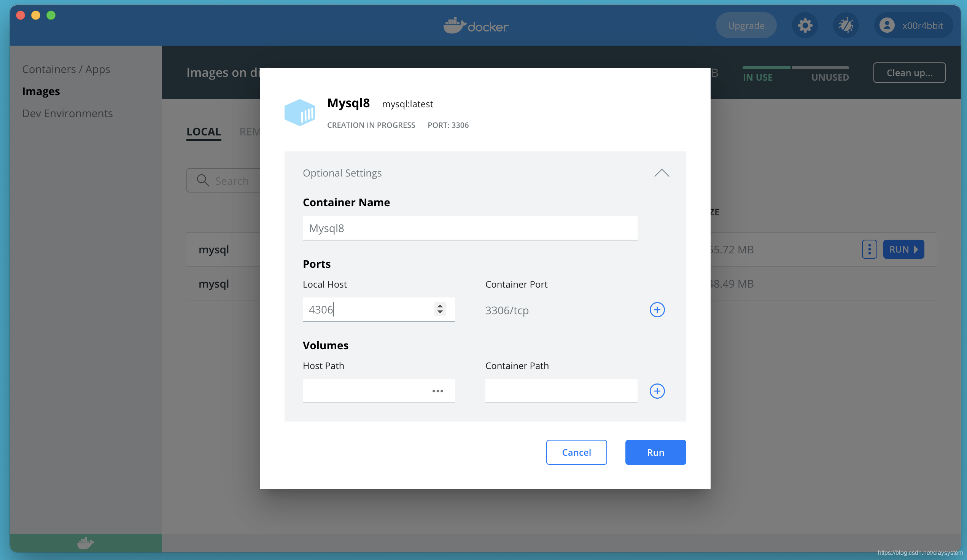Click the IN USE indicator label
This screenshot has width=967, height=560.
coord(757,77)
